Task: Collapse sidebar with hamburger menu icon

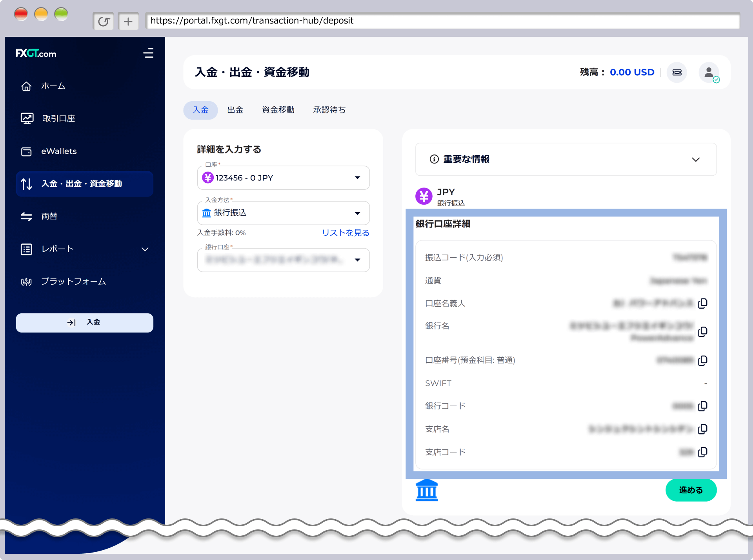Action: [148, 53]
